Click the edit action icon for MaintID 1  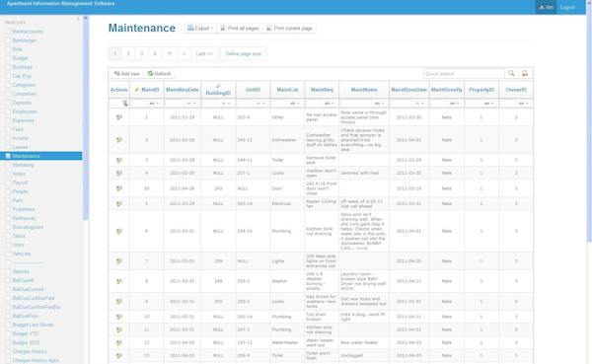click(119, 117)
